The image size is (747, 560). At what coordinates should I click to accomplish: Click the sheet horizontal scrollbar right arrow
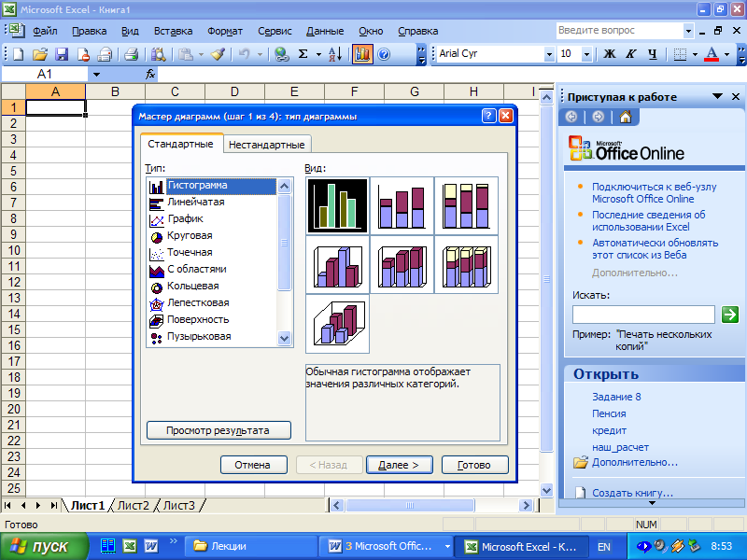(x=526, y=505)
